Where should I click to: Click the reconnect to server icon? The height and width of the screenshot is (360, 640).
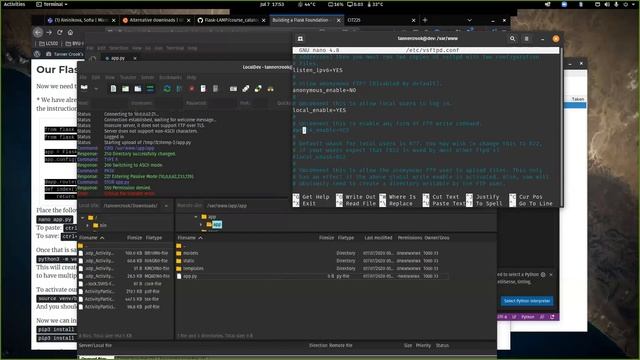point(216,89)
